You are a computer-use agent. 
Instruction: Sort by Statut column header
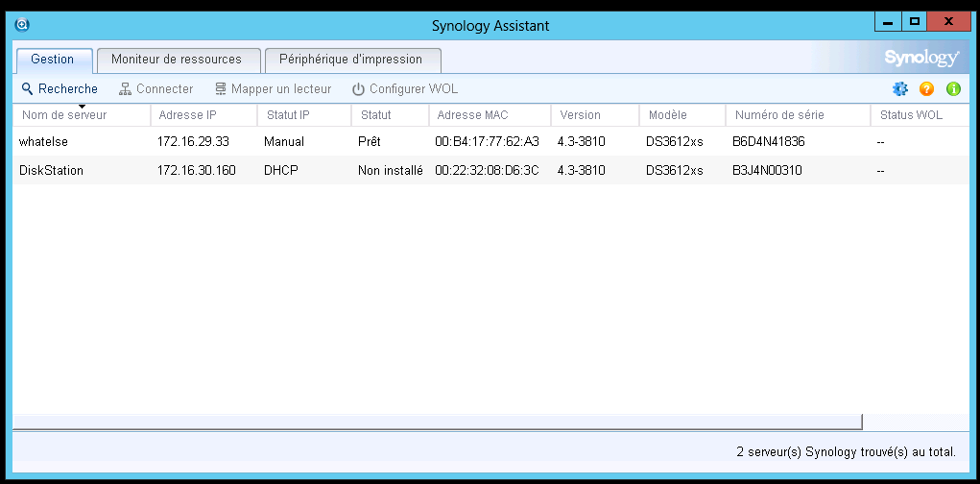[391, 115]
